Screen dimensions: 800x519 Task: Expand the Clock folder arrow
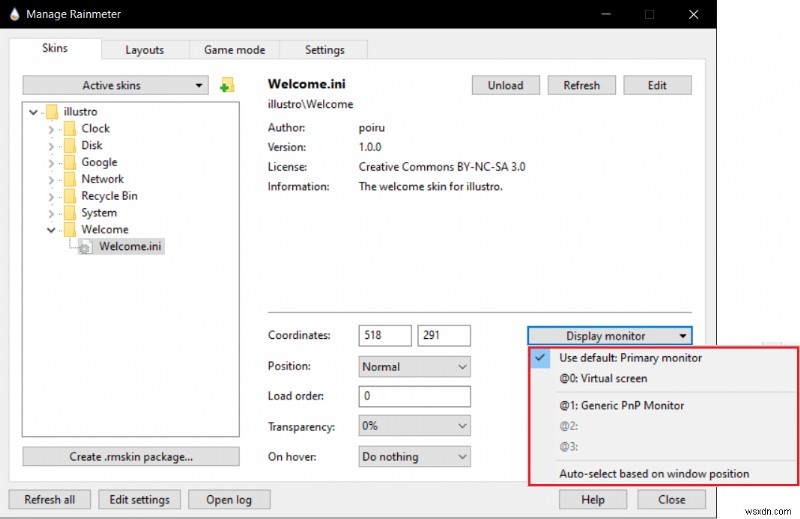[x=51, y=129]
